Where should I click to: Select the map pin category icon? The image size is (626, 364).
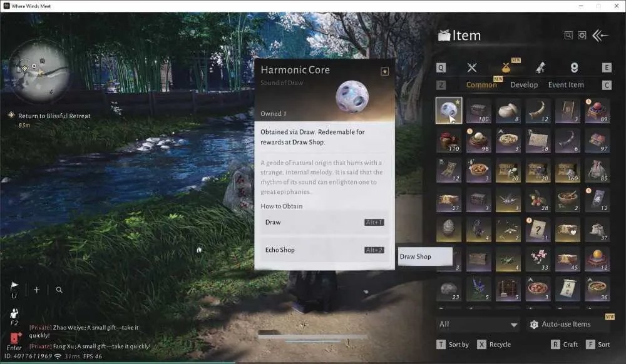574,68
